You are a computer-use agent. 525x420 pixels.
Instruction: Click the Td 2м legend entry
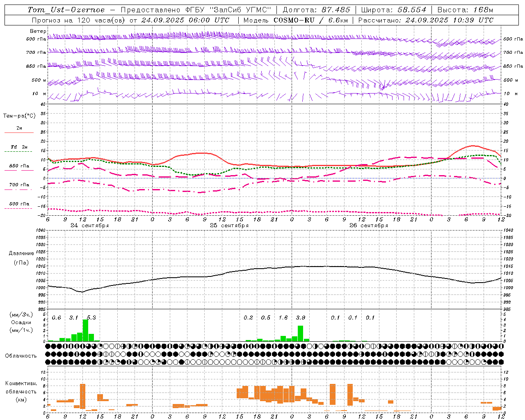19,147
